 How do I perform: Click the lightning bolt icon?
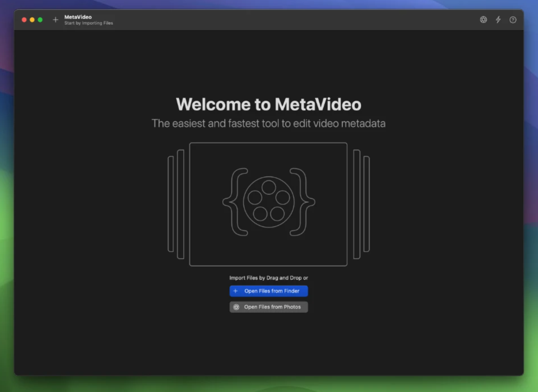coord(498,20)
